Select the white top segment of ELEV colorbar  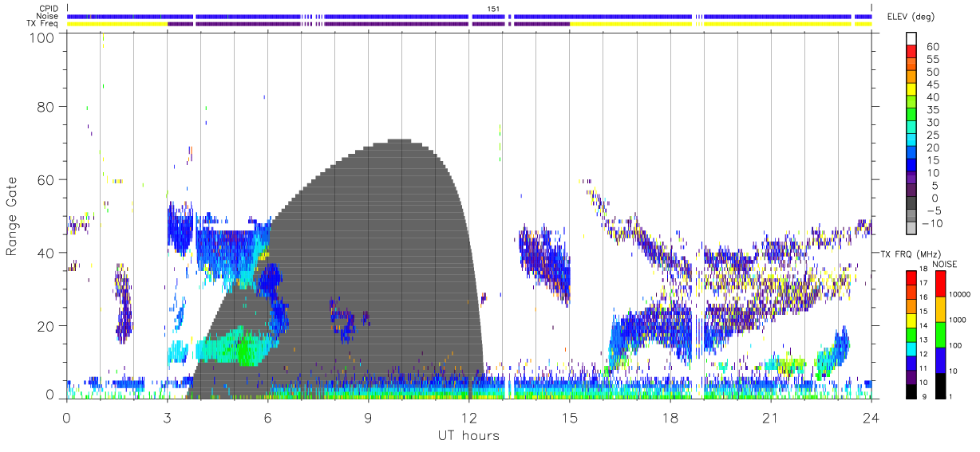(x=911, y=39)
